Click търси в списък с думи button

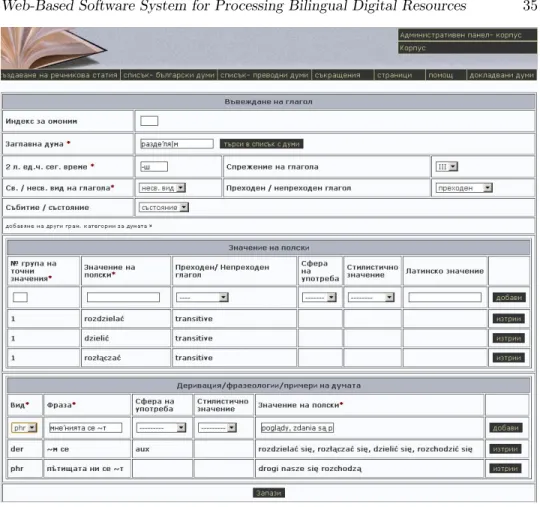click(x=261, y=144)
